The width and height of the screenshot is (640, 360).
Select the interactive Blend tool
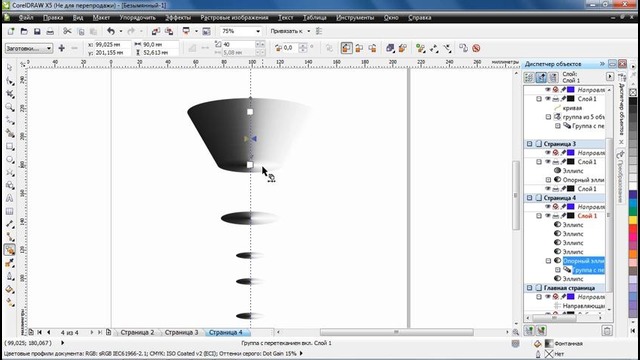(10, 250)
